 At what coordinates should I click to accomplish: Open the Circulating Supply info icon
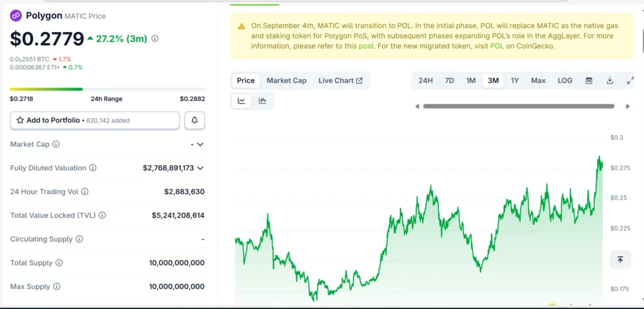pos(79,239)
